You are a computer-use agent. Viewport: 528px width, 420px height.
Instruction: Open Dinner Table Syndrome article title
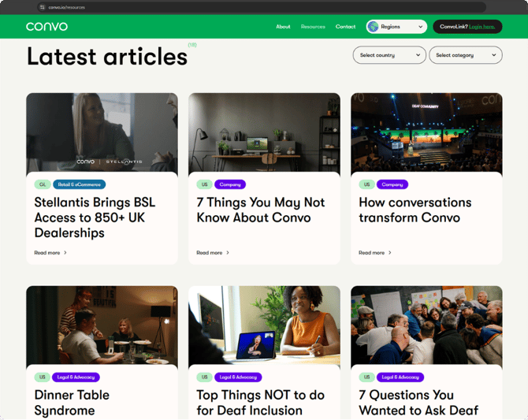[x=72, y=403]
